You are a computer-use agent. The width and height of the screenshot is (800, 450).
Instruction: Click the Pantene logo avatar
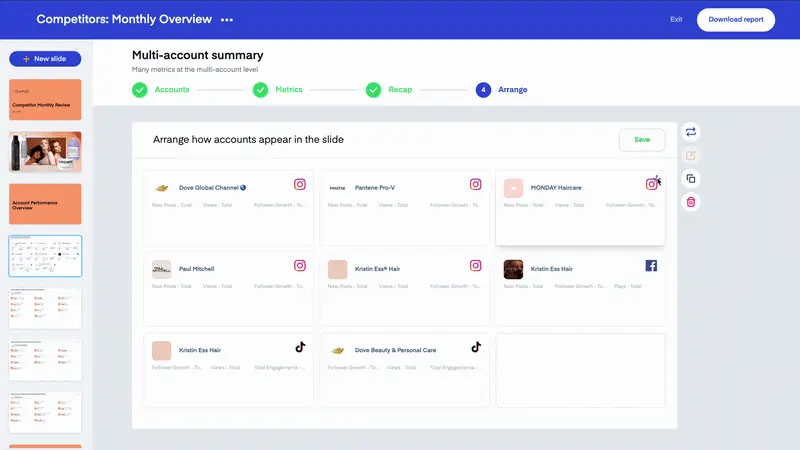click(337, 188)
